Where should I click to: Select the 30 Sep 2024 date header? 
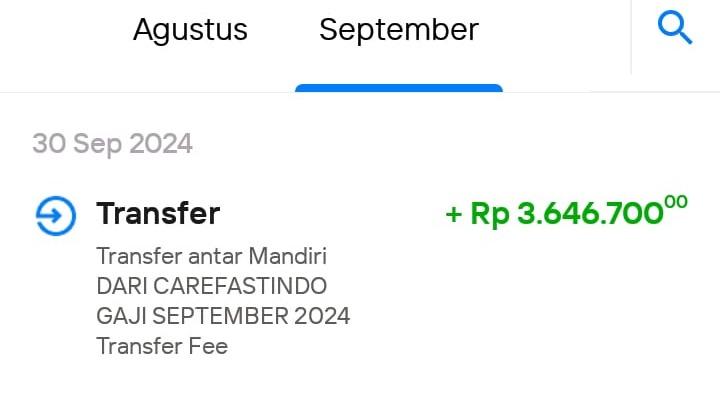coord(112,144)
